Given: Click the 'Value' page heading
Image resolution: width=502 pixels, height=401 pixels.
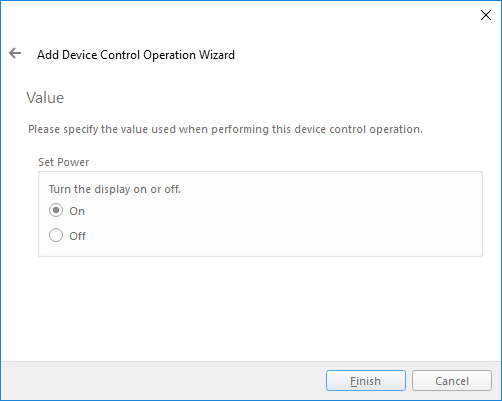Looking at the screenshot, I should [x=45, y=98].
